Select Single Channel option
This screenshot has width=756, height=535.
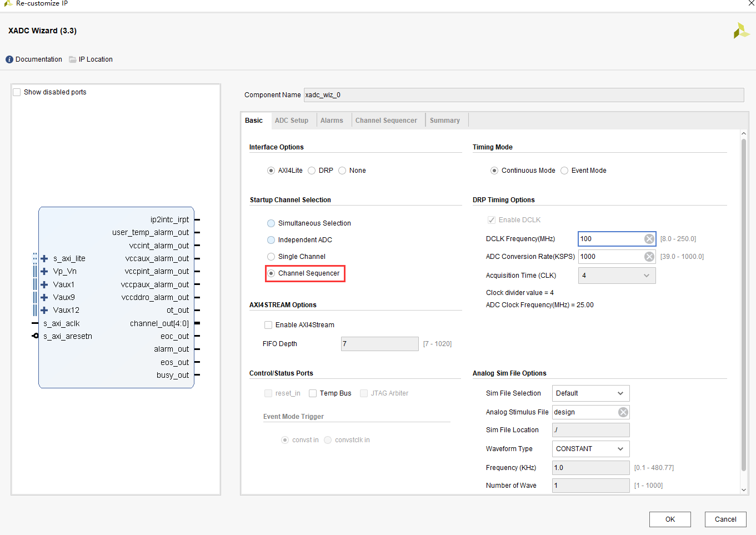tap(271, 257)
